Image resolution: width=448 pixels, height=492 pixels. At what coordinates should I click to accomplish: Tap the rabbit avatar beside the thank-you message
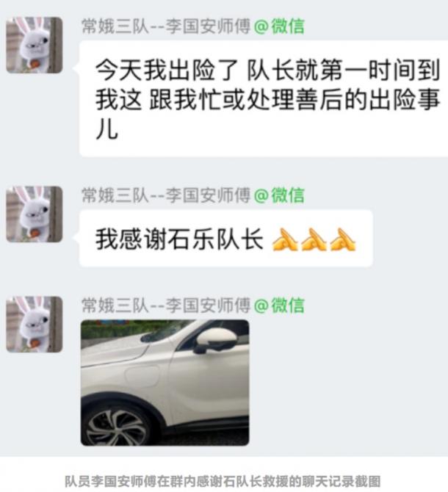(35, 214)
